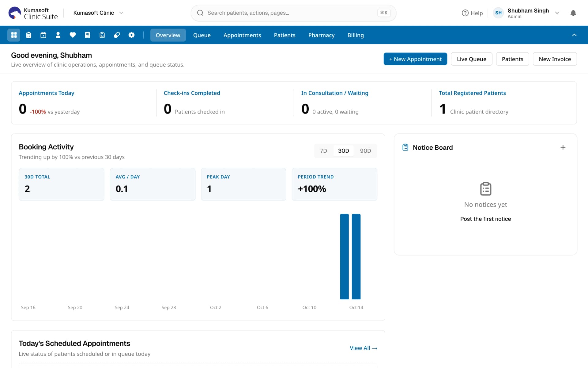Image resolution: width=588 pixels, height=368 pixels.
Task: Open the person icon in navbar
Action: tap(58, 35)
